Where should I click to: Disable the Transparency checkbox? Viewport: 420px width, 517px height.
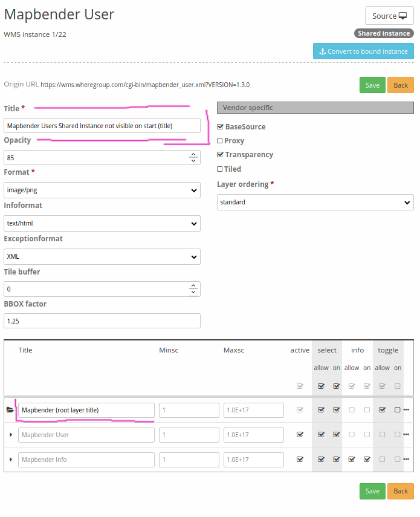(x=220, y=154)
